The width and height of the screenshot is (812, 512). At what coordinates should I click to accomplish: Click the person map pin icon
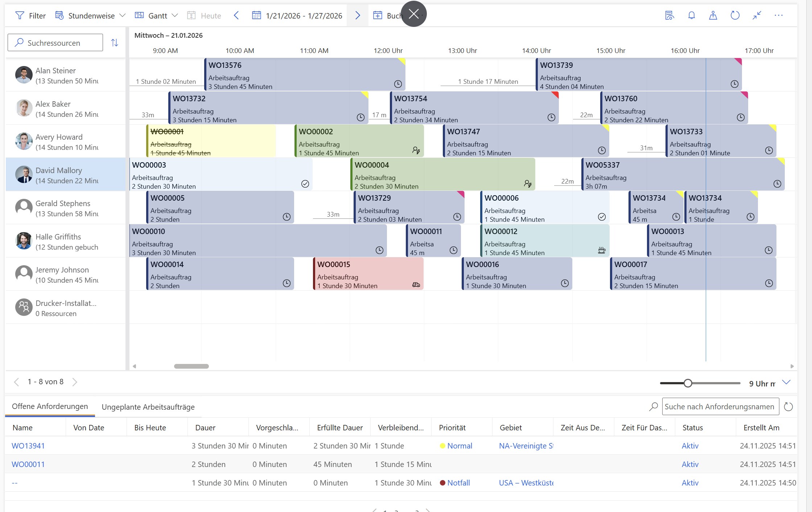point(713,15)
